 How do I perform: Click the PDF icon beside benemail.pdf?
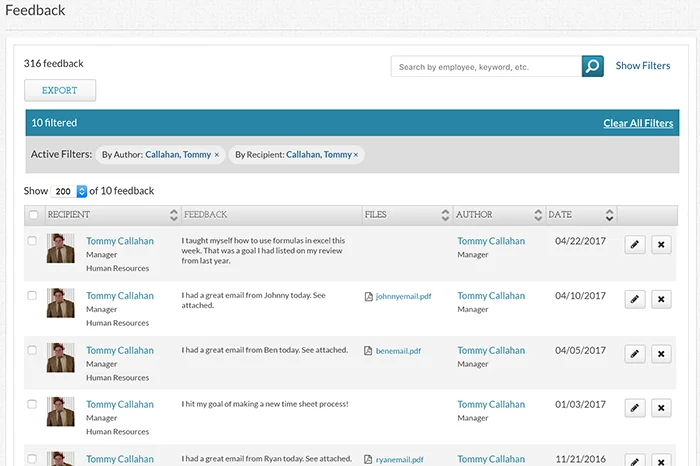368,351
